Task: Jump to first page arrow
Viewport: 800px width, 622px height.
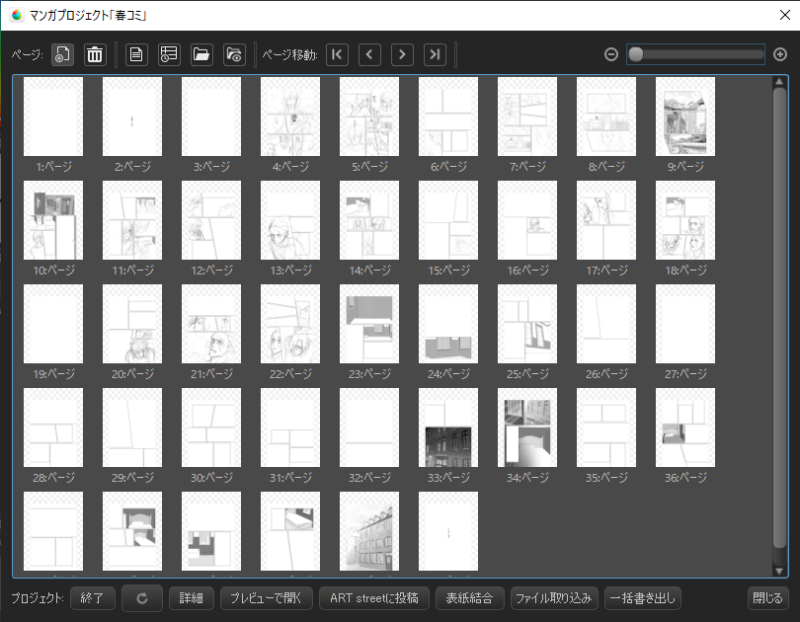Action: point(337,54)
